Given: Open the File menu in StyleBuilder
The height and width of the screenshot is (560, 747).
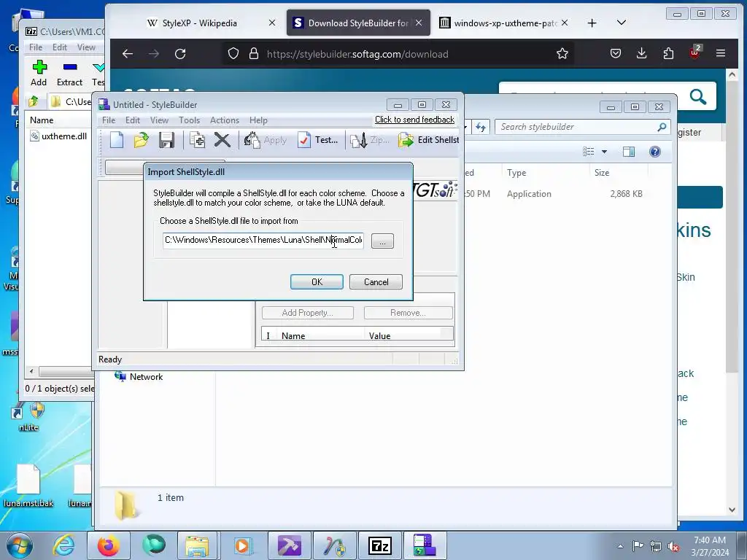Looking at the screenshot, I should (x=109, y=120).
